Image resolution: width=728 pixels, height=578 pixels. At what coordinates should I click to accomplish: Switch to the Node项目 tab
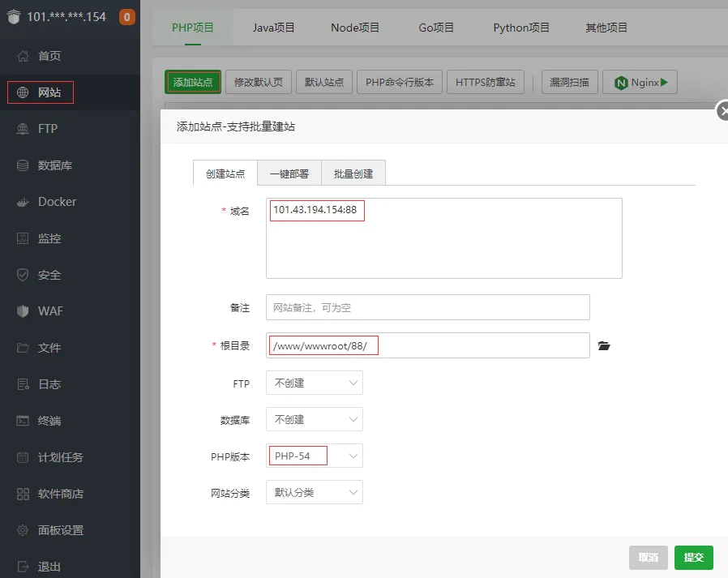(x=355, y=28)
